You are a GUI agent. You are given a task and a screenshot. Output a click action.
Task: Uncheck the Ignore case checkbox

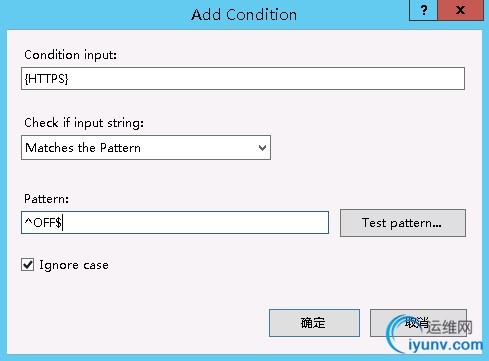click(x=28, y=265)
